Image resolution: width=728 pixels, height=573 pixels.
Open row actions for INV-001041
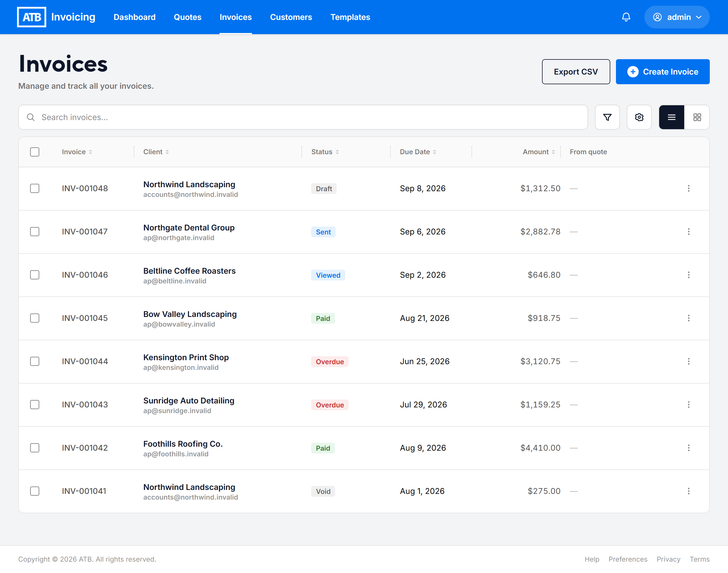point(689,491)
